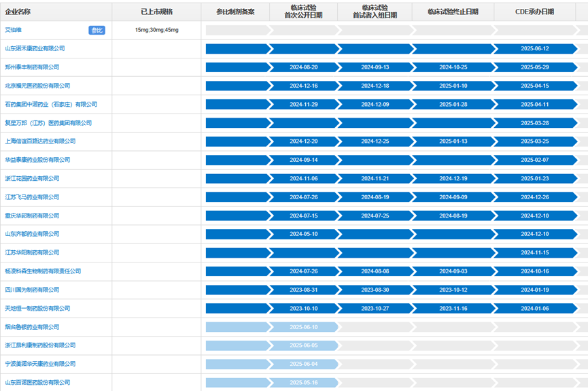Click CDE date 2025-02-07 arrow
Image resolution: width=588 pixels, height=391 pixels.
click(x=535, y=160)
